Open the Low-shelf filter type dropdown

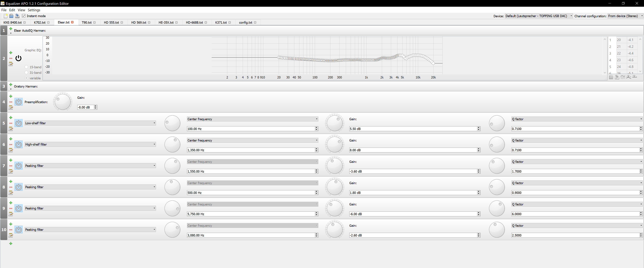click(90, 123)
